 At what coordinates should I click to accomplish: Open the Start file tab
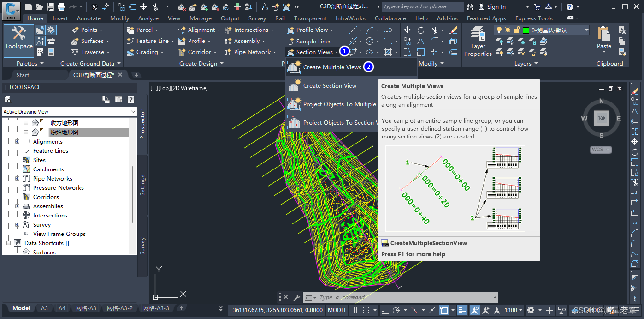(x=23, y=75)
